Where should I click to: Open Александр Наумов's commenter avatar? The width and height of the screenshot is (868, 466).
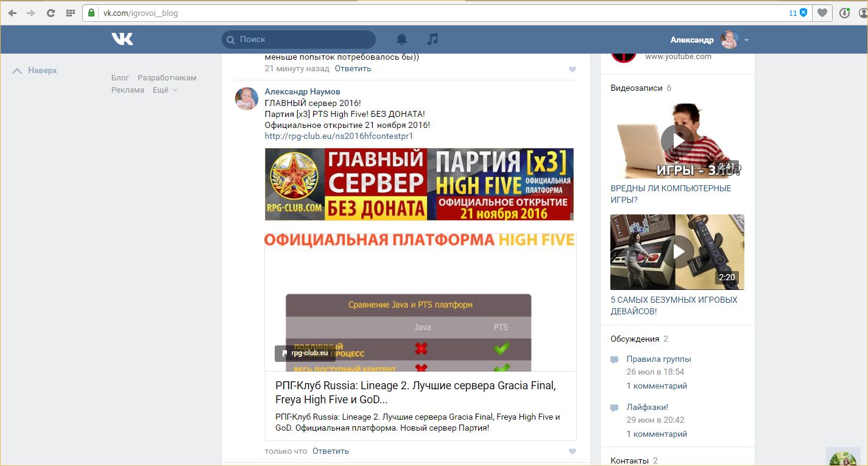[247, 98]
